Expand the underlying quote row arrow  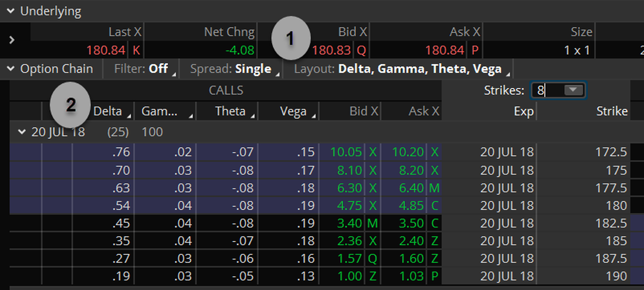click(x=12, y=40)
